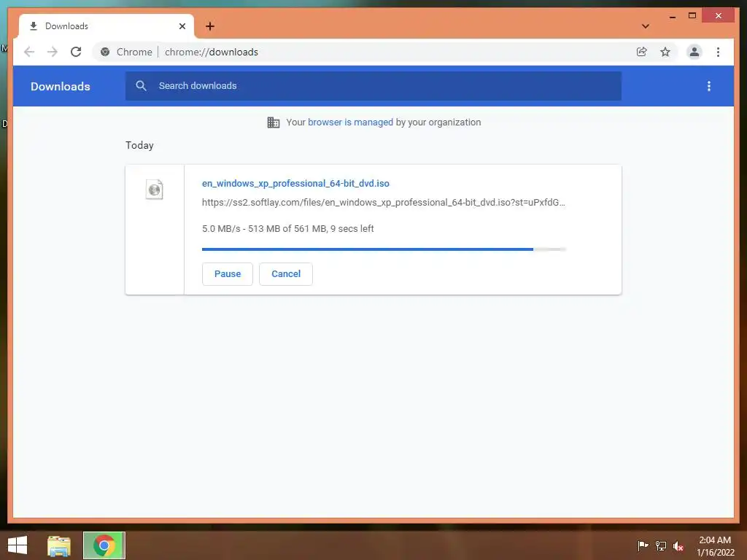The image size is (747, 560).
Task: Click the download progress bar
Action: tap(384, 249)
